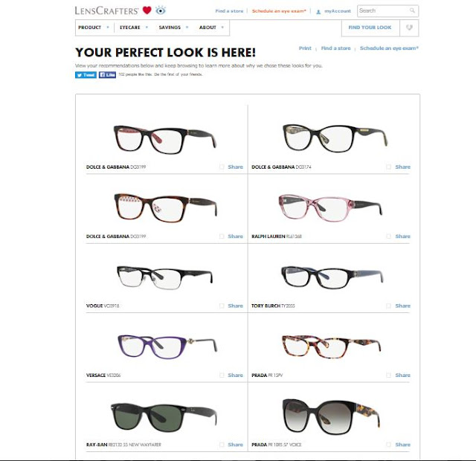The width and height of the screenshot is (476, 461).
Task: Click the LensCrafters logo
Action: (x=106, y=10)
